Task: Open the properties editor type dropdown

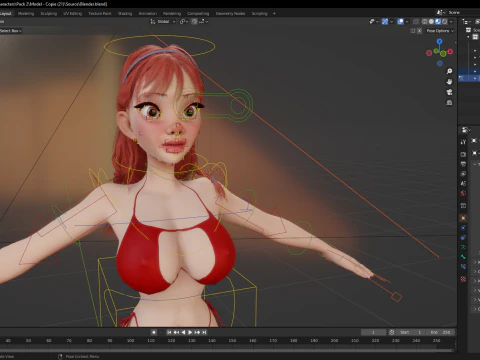Action: 466,130
